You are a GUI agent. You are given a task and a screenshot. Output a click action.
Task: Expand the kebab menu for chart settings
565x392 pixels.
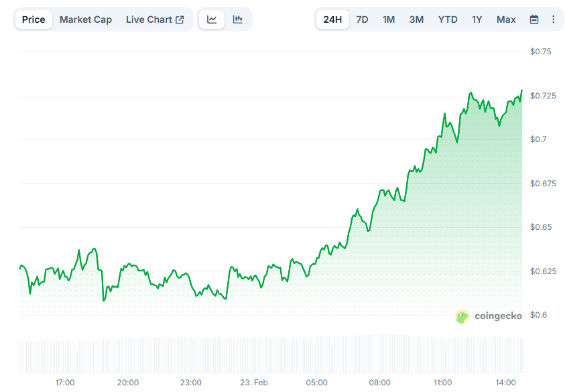pos(554,19)
